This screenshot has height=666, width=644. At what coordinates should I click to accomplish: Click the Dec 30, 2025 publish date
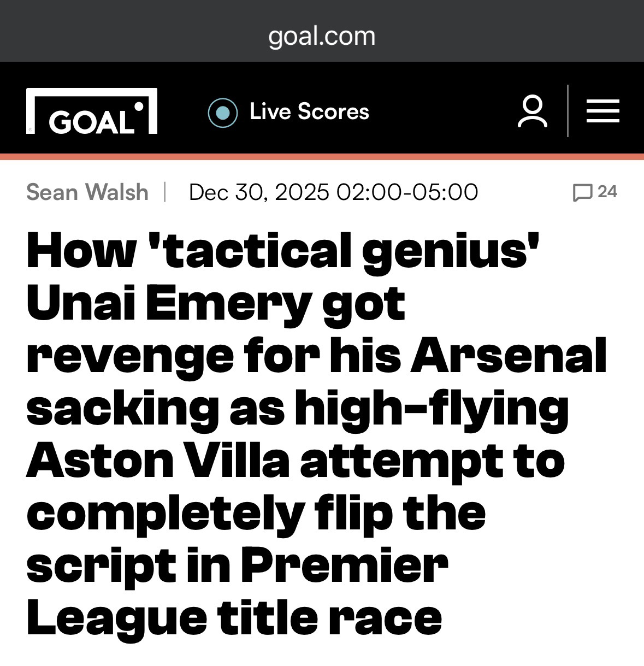pos(259,192)
